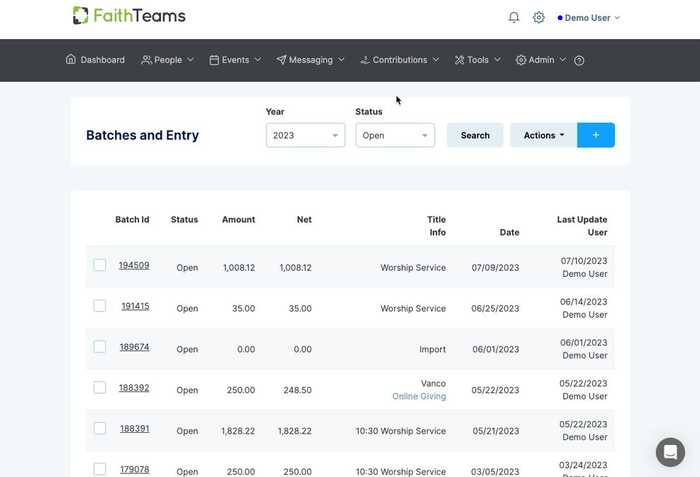Open the chat support bubble

click(670, 452)
